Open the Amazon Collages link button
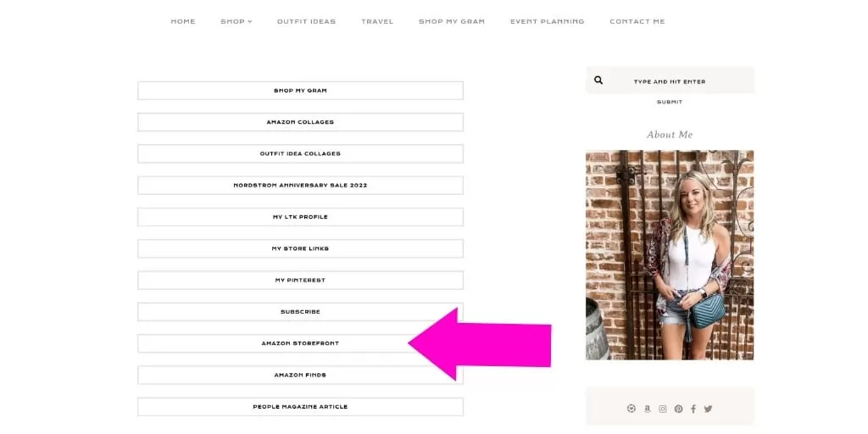Screen dimensions: 868x434 click(x=300, y=122)
